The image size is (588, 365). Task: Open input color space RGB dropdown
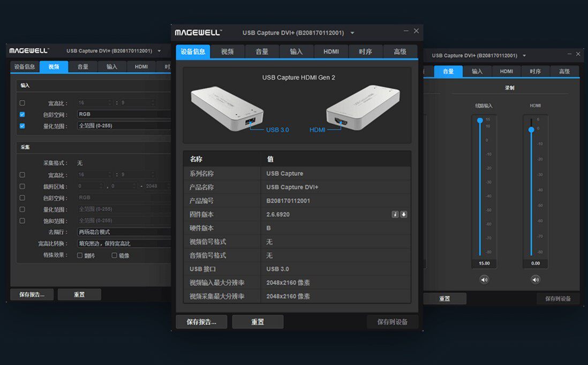point(124,114)
